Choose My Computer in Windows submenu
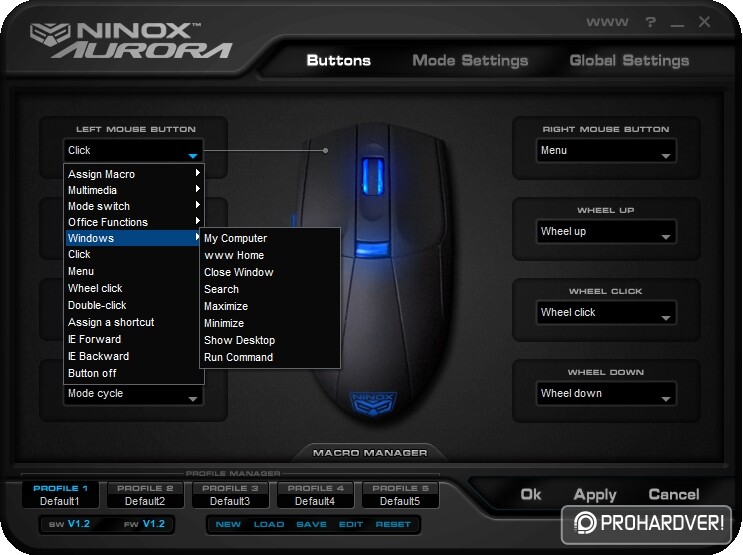The image size is (743, 555). click(x=270, y=238)
